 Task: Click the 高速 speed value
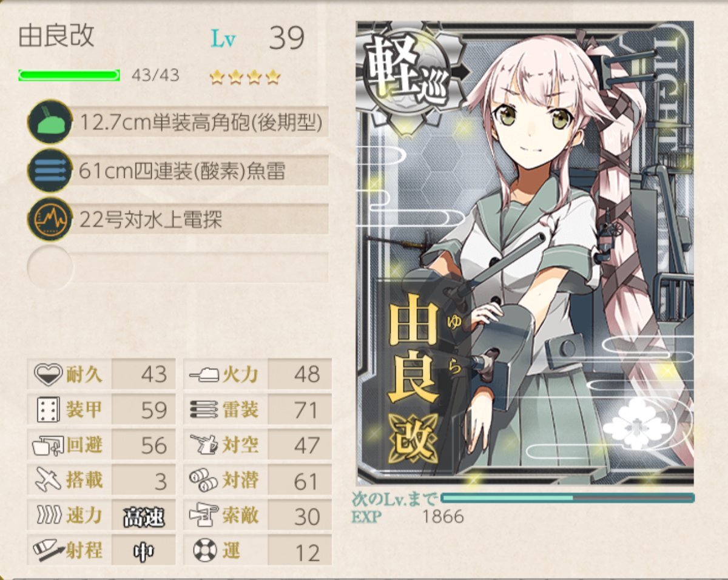(144, 517)
